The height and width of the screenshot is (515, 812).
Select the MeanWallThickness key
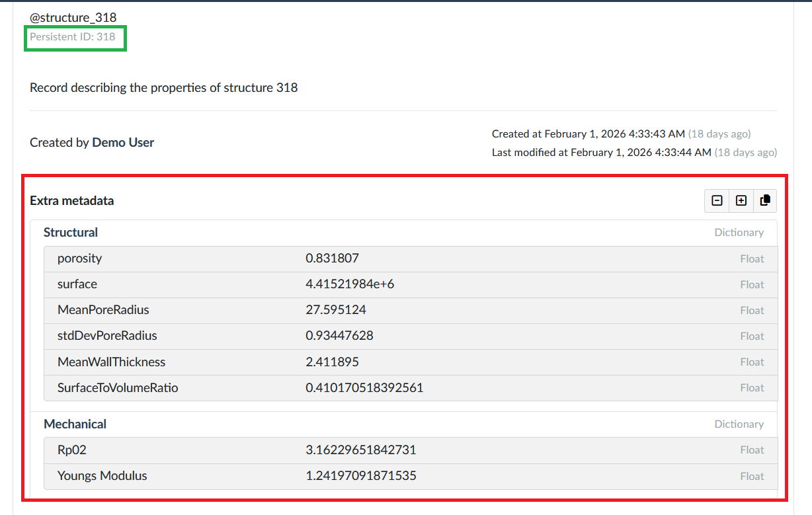tap(112, 362)
